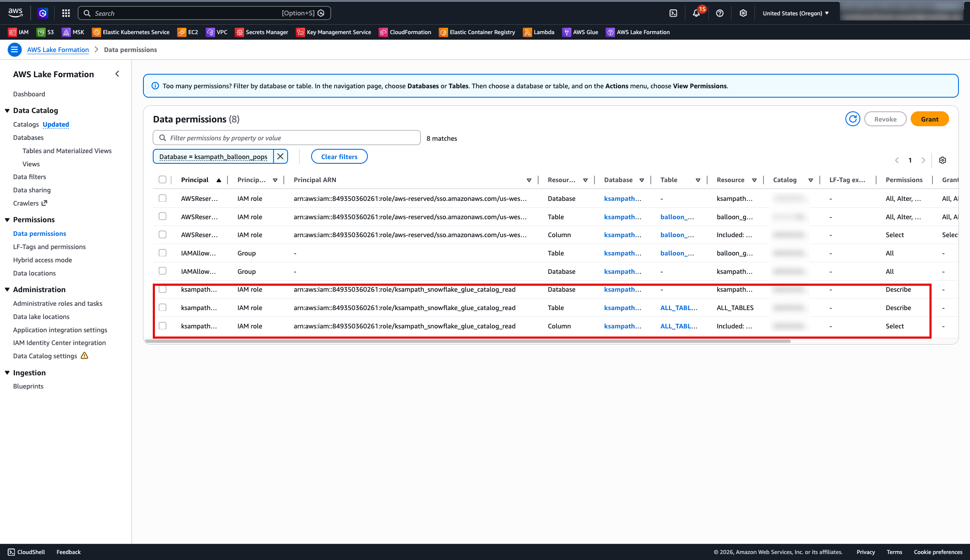
Task: Sort by Database column arrow
Action: point(642,180)
